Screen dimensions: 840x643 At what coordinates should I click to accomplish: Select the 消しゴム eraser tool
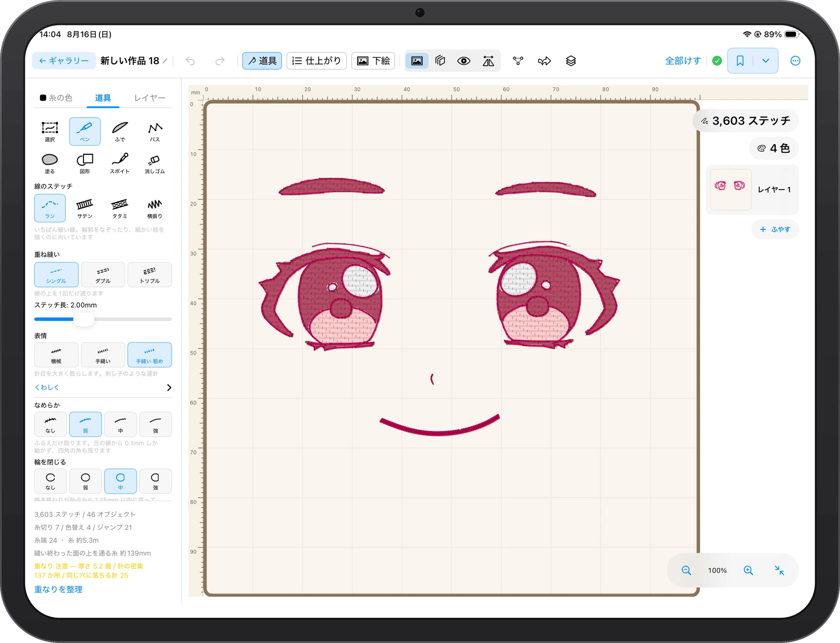pos(155,163)
